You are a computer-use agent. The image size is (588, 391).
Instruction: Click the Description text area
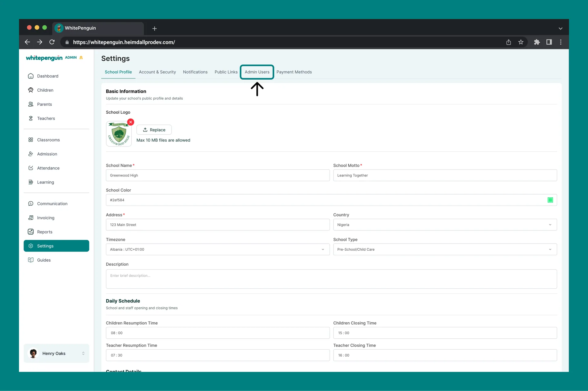pos(331,279)
